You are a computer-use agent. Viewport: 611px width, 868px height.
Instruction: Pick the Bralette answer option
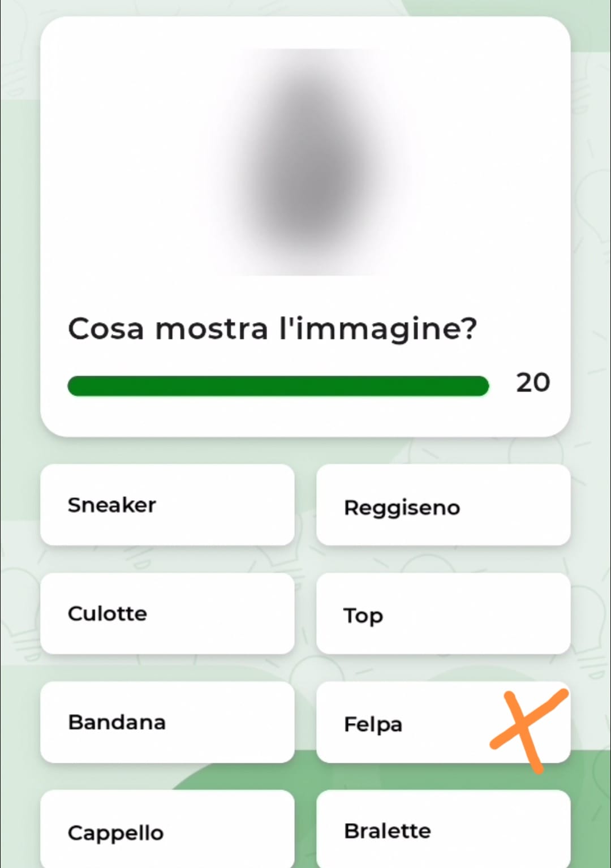(443, 830)
